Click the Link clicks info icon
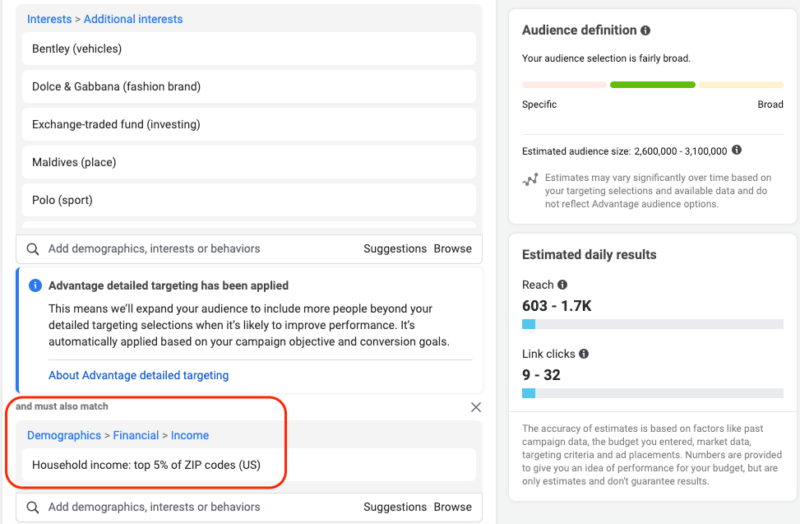Screen dimensions: 800x524 pyautogui.click(x=583, y=354)
